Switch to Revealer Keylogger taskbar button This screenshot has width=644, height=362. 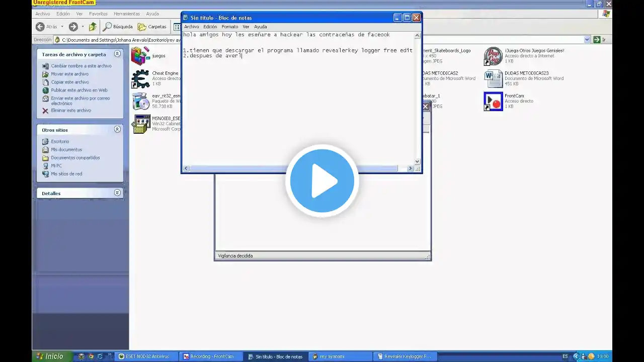pos(406,356)
